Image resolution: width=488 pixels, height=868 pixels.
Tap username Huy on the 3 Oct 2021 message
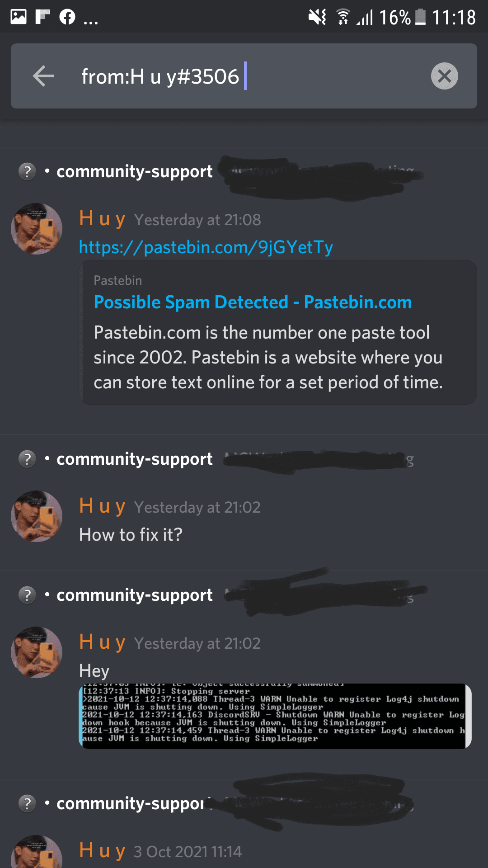click(102, 851)
